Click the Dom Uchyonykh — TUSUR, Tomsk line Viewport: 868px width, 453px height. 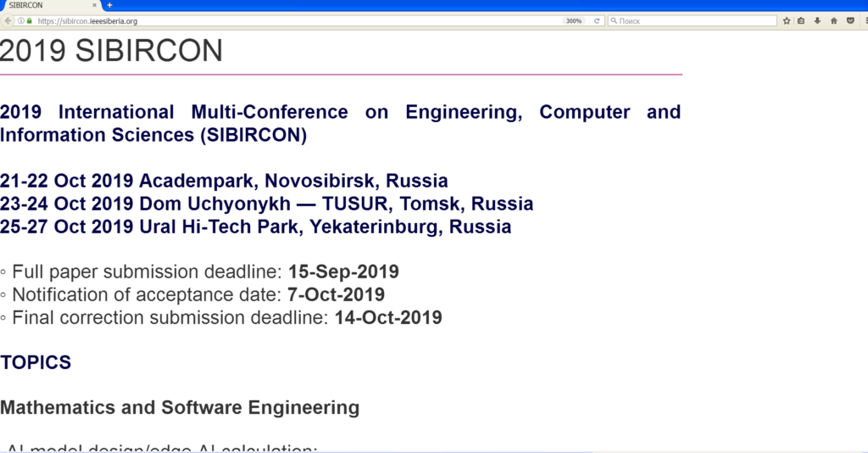click(x=266, y=204)
